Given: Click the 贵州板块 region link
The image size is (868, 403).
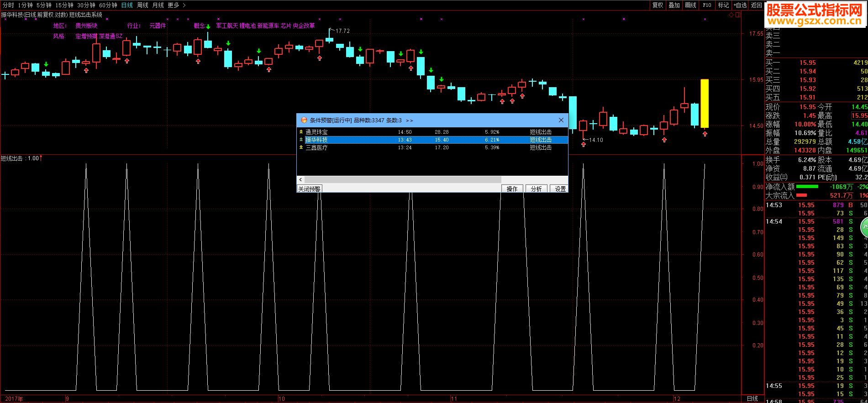Looking at the screenshot, I should coord(86,26).
